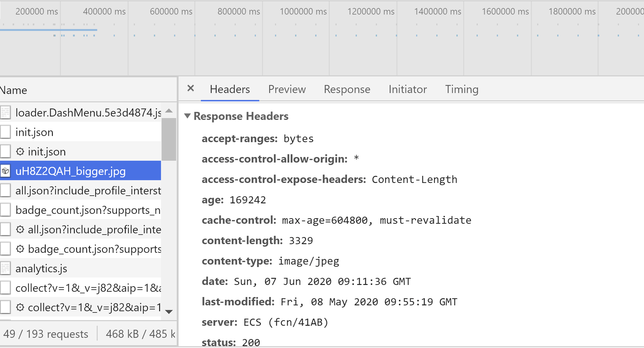Check the box next to init.json
Screen dimensions: 644x348
[x=5, y=132]
